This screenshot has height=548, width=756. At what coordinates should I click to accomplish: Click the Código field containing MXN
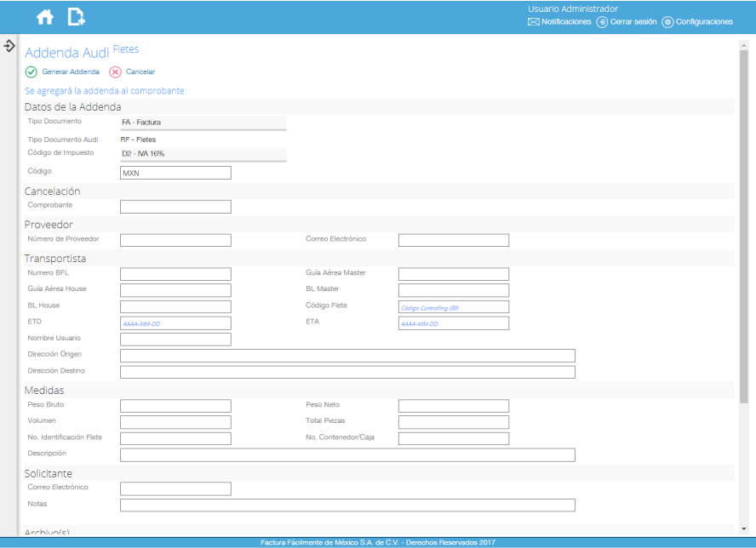[175, 173]
